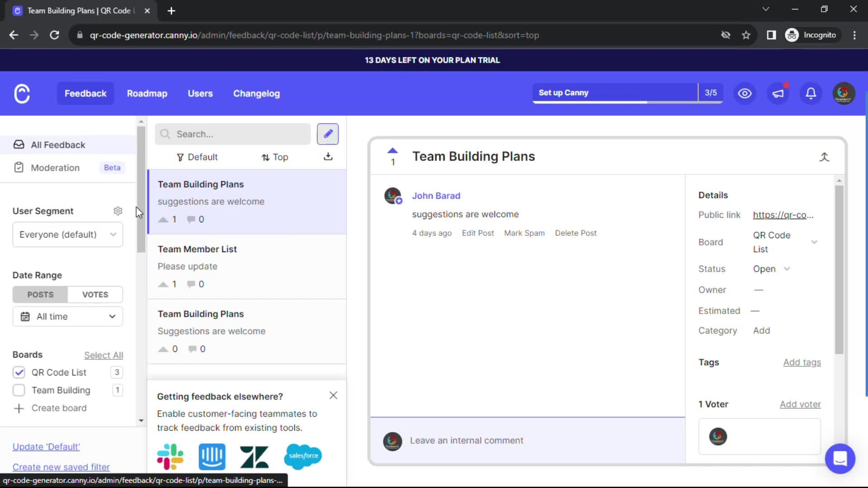Click Create new saved filter link
This screenshot has height=488, width=868.
point(61,467)
